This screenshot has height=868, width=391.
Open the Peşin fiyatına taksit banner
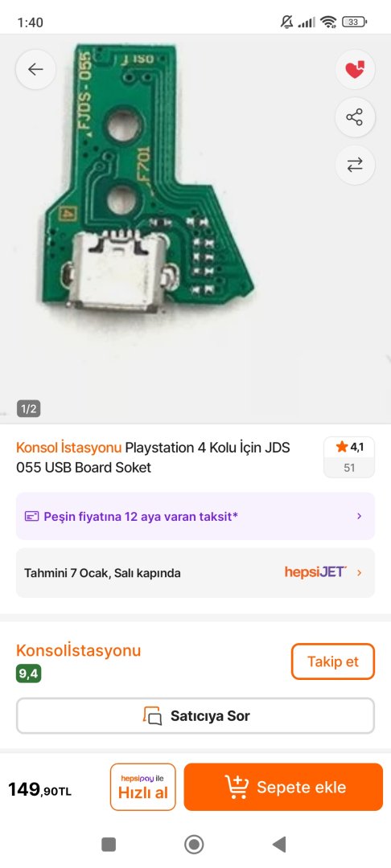click(x=195, y=516)
